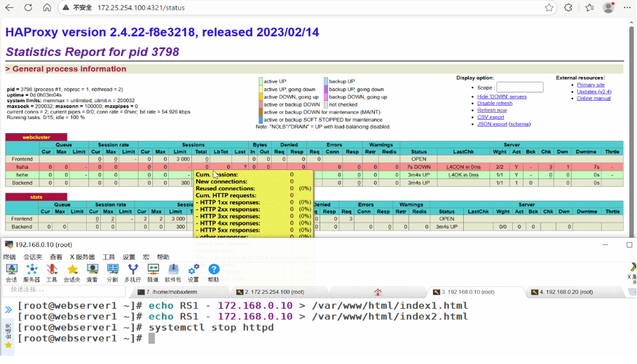Open browser extensions puzzle icon
Image resolution: width=637 pixels, height=364 pixels.
[x=568, y=8]
